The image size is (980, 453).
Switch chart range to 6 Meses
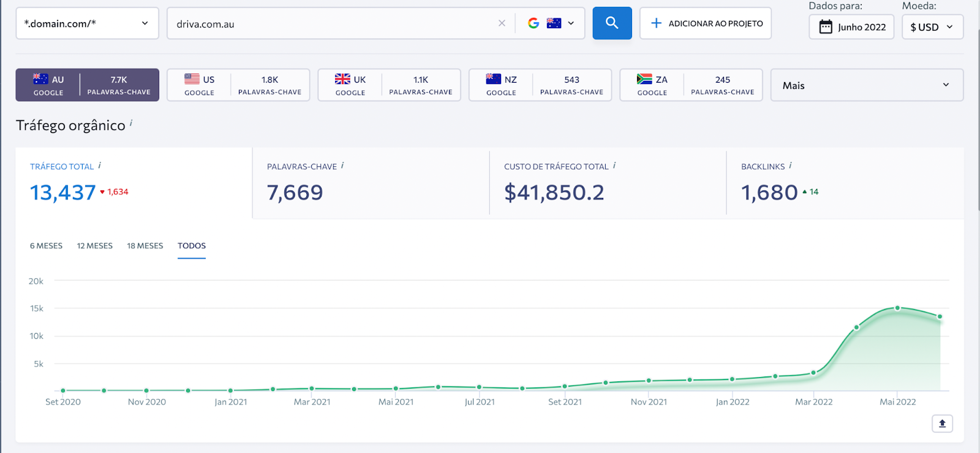point(46,246)
